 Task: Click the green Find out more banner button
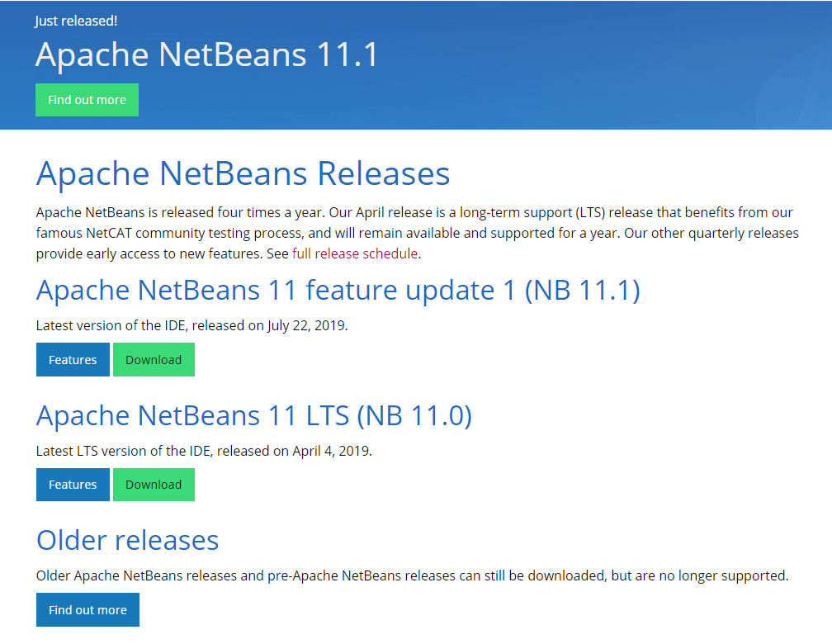pos(87,100)
